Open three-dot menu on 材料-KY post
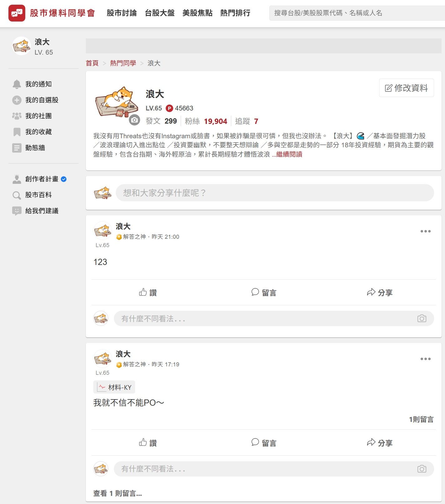 click(x=425, y=359)
